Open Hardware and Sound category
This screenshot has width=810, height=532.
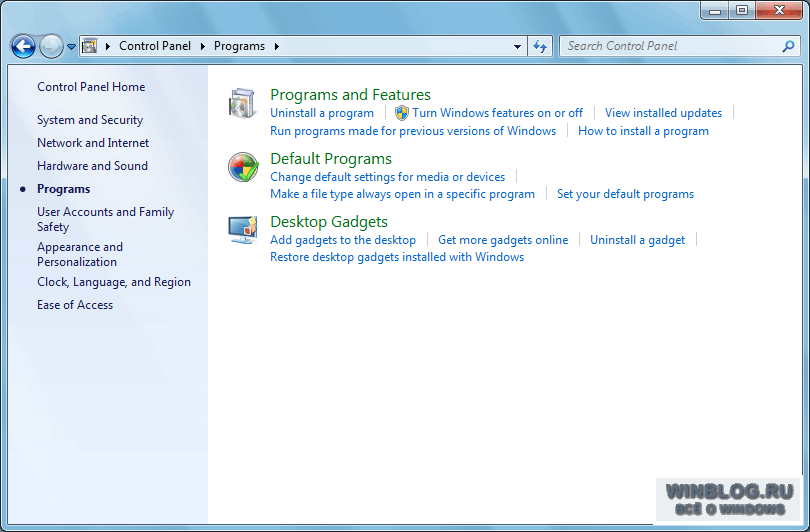click(92, 166)
